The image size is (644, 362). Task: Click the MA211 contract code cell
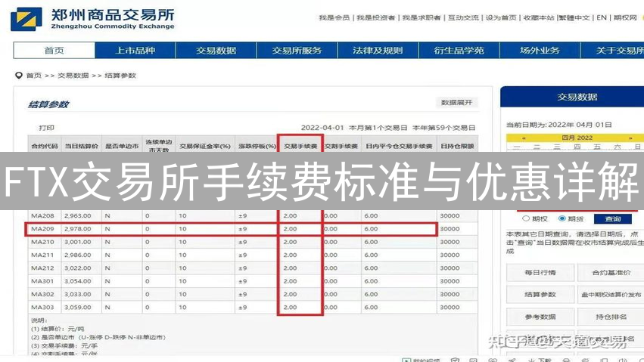pyautogui.click(x=42, y=255)
